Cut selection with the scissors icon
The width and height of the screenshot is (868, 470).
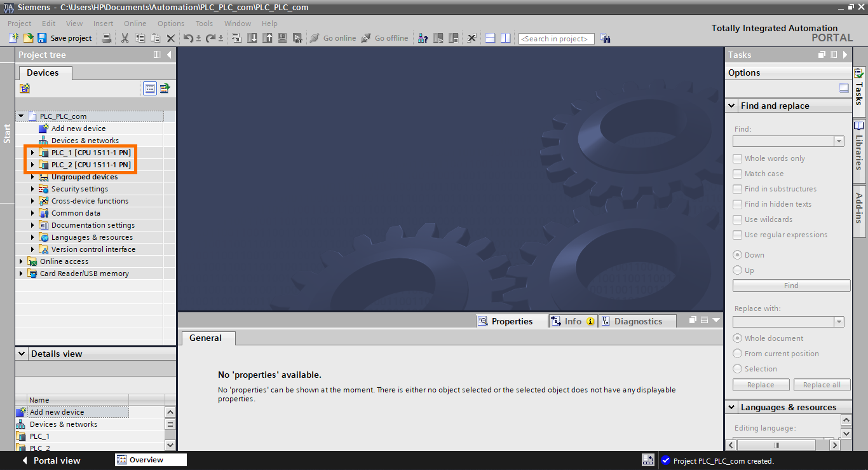(125, 38)
